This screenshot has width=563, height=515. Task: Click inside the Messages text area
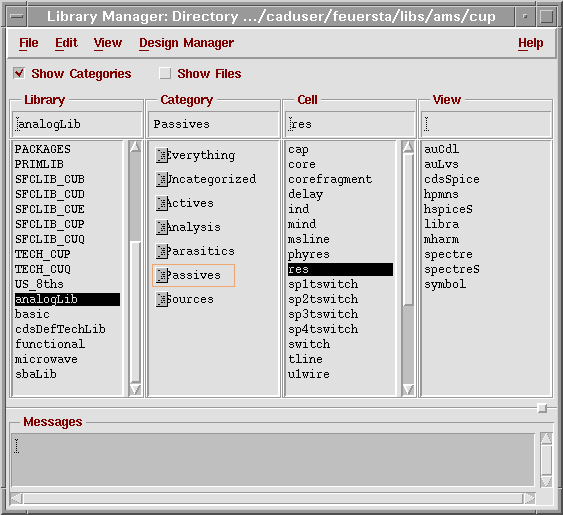point(273,460)
